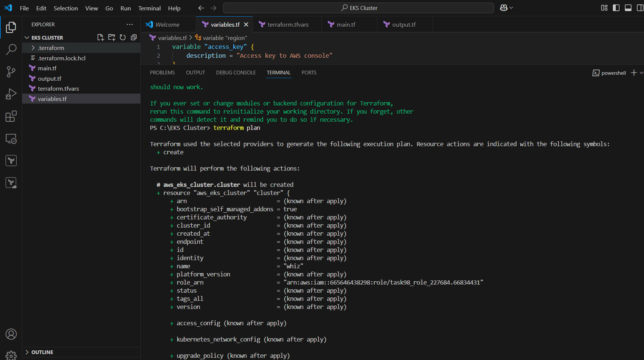Open the Remote Explorer view
The width and height of the screenshot is (644, 360).
pos(11,139)
